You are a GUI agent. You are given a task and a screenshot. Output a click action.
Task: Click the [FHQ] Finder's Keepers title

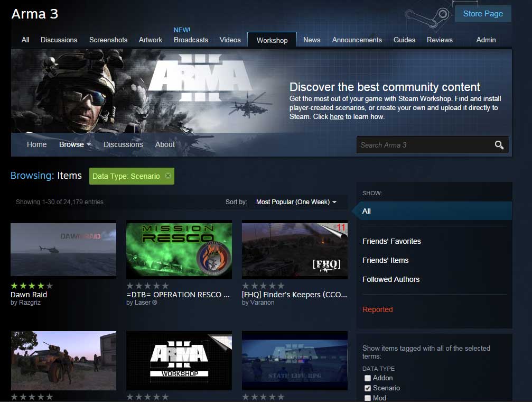click(294, 295)
